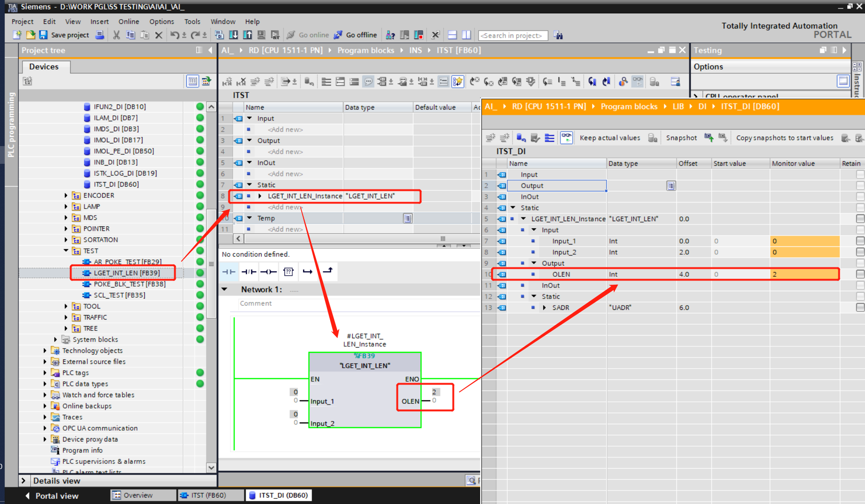Click the New project icon in toolbar
Image resolution: width=865 pixels, height=504 pixels.
coord(17,35)
